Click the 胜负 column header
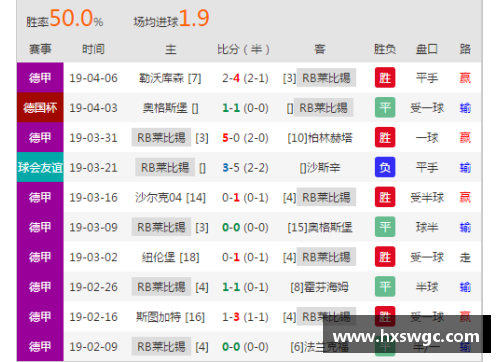Screen dimensions: 500x362 385,49
